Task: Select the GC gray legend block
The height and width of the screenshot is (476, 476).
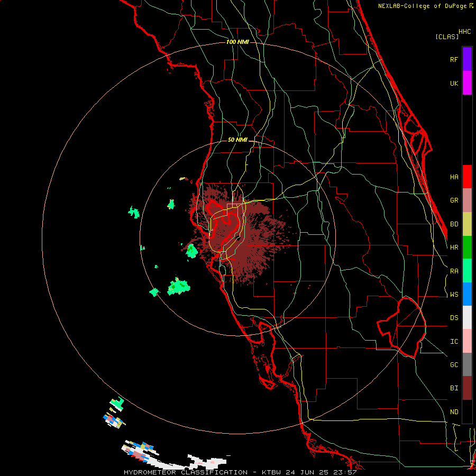Action: pos(467,364)
